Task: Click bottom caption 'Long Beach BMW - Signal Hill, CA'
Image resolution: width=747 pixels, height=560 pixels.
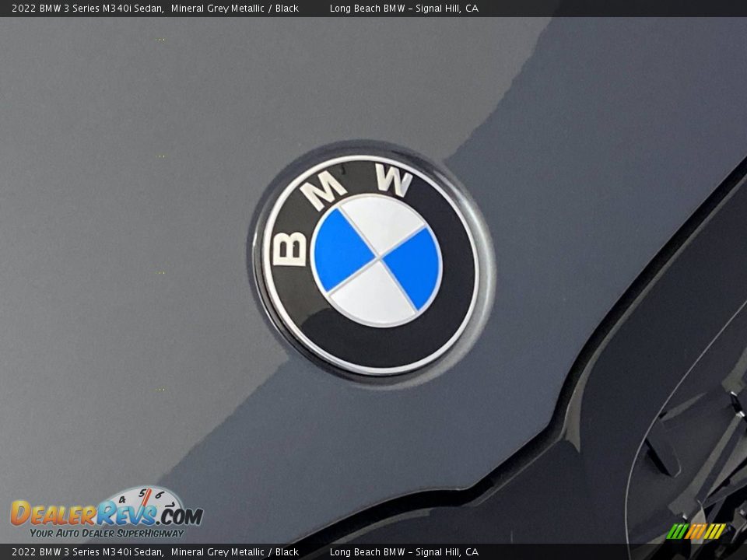Action: coord(404,552)
